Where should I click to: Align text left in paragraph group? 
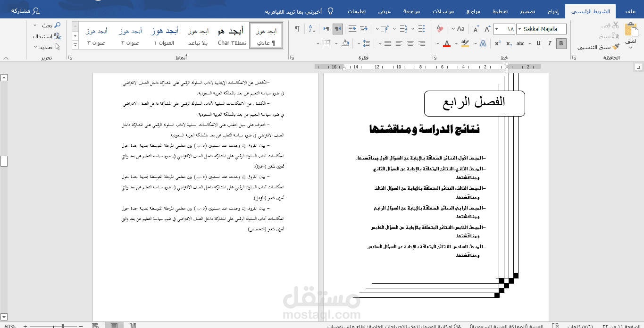coord(399,43)
